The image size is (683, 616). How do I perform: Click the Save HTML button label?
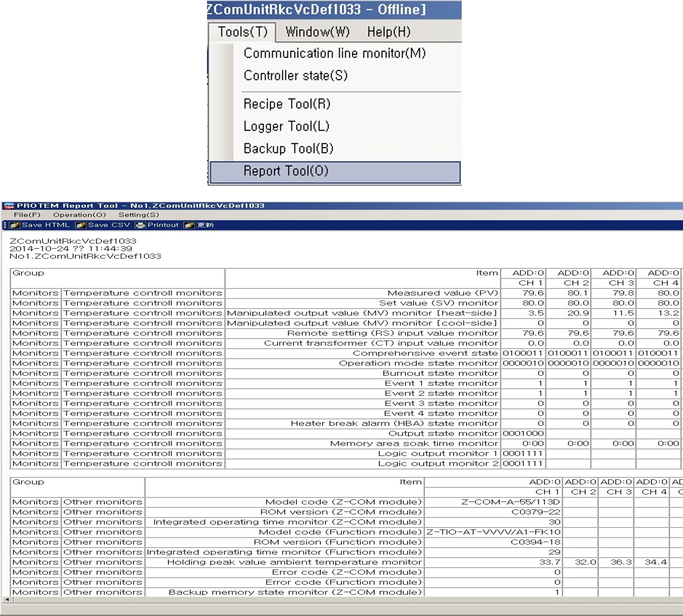pos(46,225)
